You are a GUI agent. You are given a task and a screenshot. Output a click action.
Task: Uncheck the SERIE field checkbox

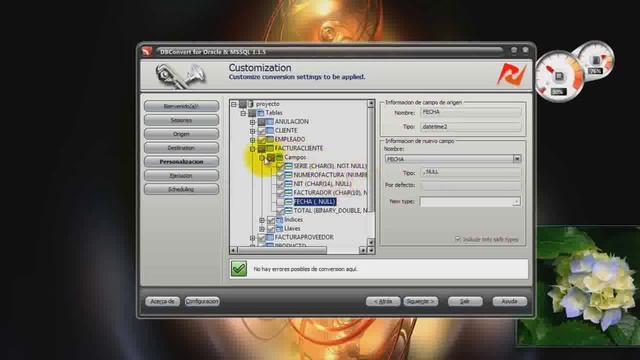click(x=280, y=166)
